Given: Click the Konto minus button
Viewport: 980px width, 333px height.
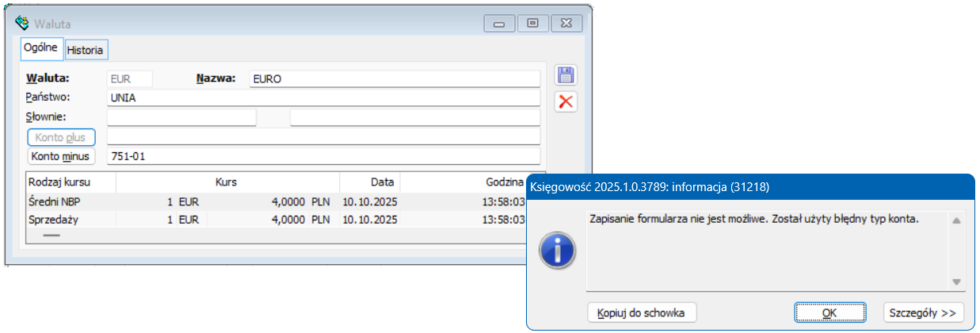Looking at the screenshot, I should point(61,156).
